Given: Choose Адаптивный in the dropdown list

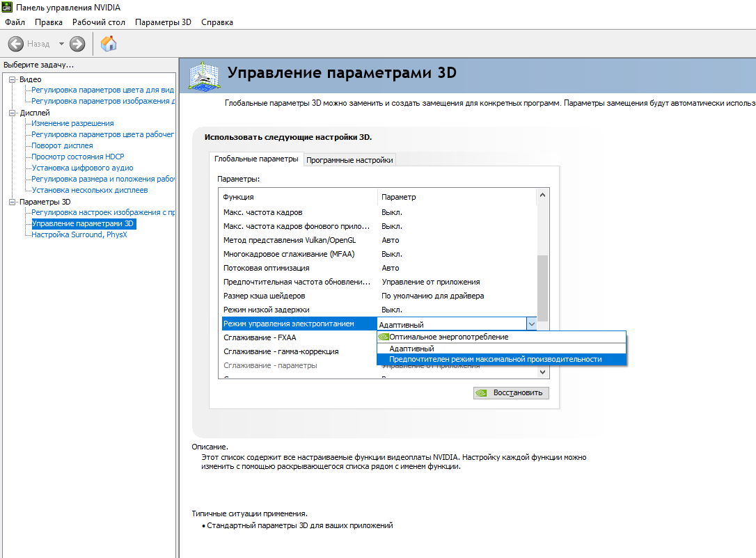Looking at the screenshot, I should pos(501,349).
